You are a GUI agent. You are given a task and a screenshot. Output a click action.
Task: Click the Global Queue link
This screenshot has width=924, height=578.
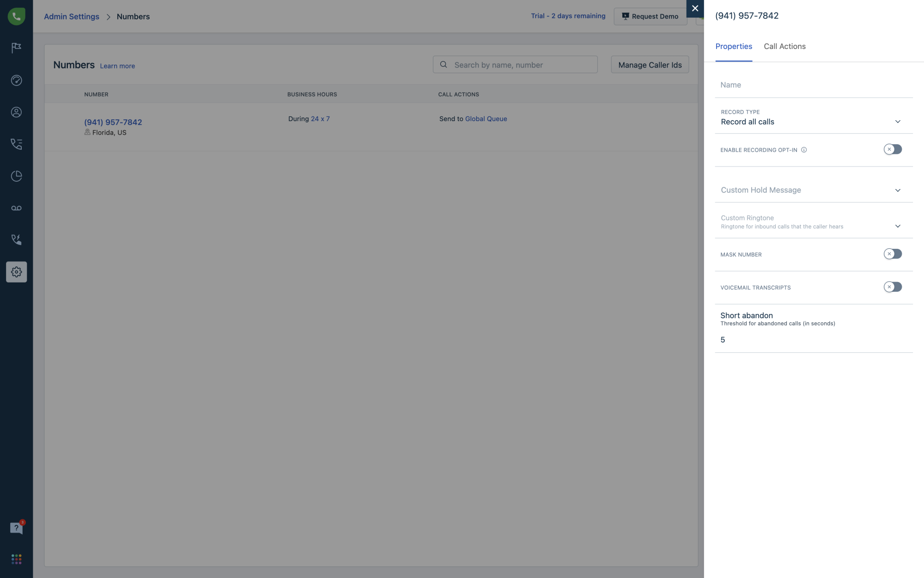pyautogui.click(x=486, y=119)
